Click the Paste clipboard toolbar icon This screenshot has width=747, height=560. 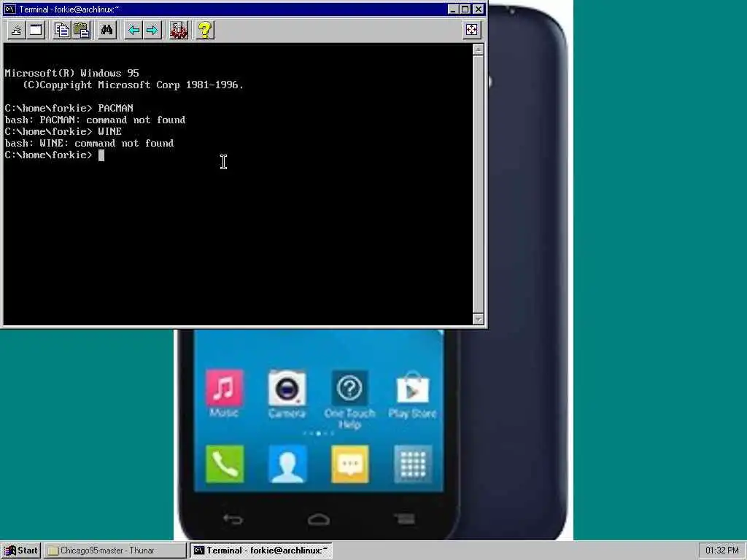(x=82, y=31)
